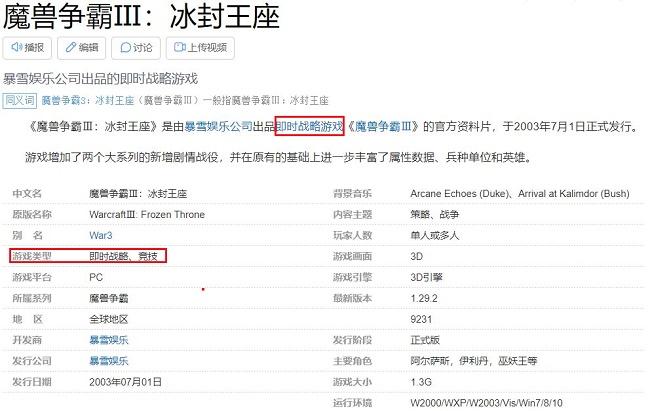Click the 发行阶段 value 正式版
Screen dimensions: 650x411
425,340
